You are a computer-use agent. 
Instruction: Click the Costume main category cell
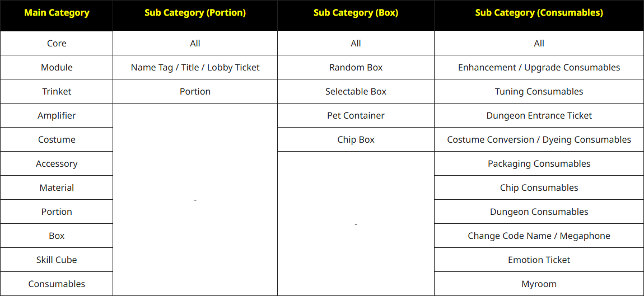57,139
